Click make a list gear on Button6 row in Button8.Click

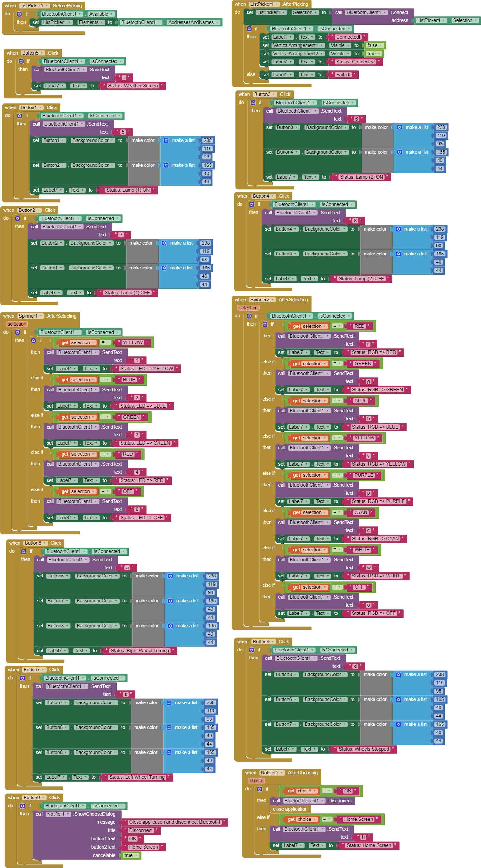click(x=398, y=700)
